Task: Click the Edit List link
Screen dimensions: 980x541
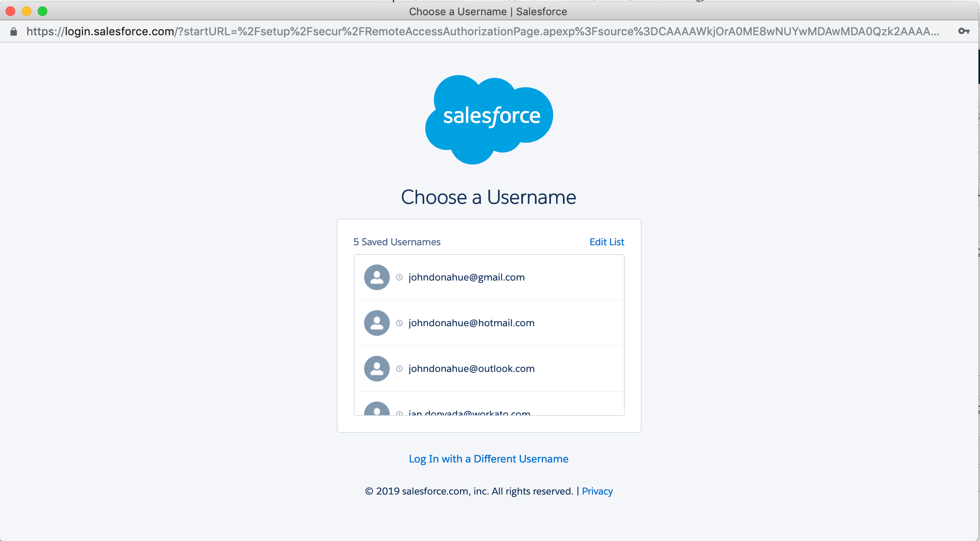Action: 607,241
